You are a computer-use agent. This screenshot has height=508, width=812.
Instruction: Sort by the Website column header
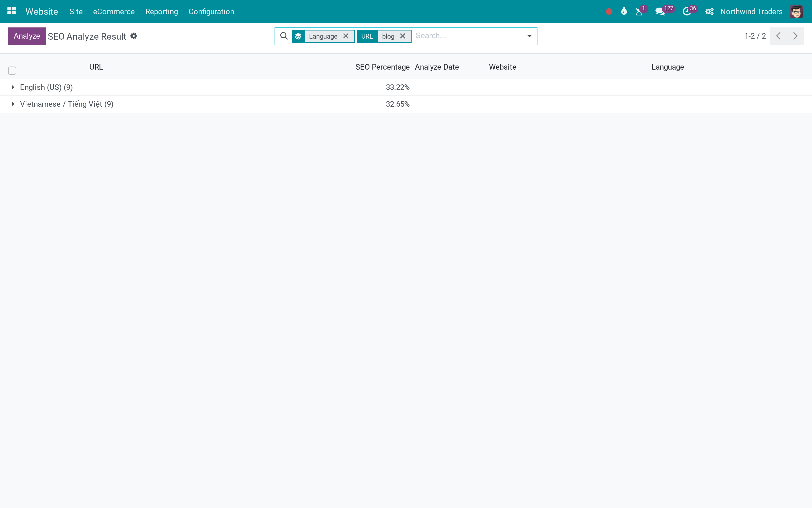click(502, 67)
